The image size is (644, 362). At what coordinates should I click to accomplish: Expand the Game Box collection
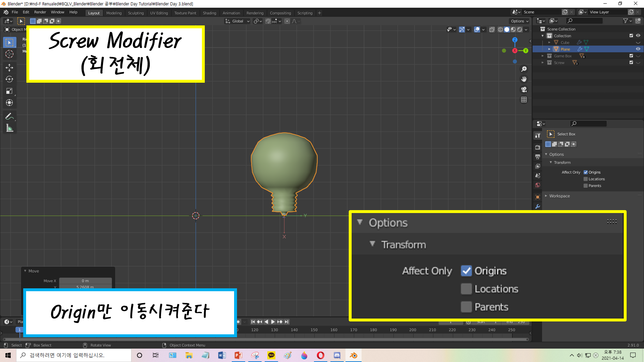543,56
